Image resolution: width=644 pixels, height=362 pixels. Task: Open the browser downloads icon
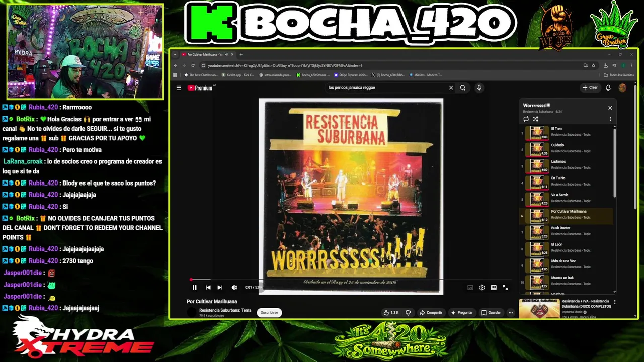pos(606,65)
